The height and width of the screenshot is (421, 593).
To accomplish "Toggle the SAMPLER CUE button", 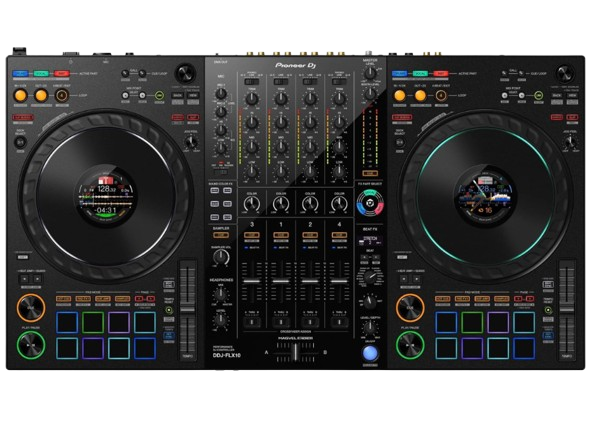I will coord(220,235).
